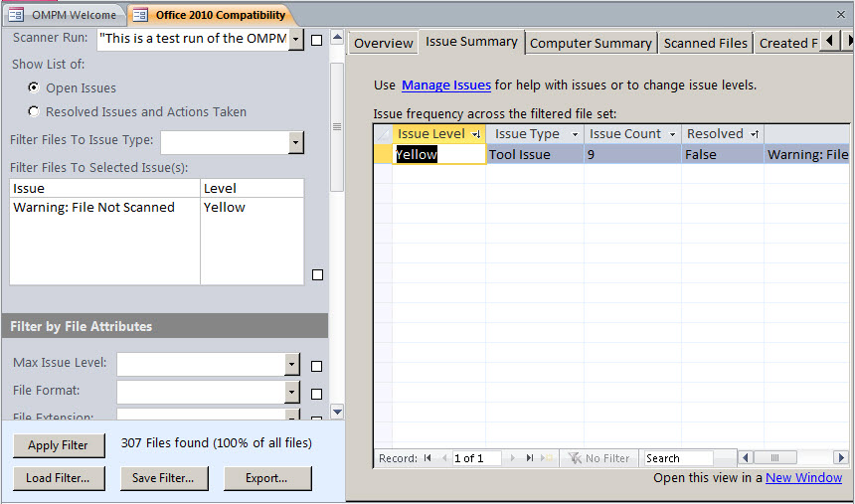Click the record number field '1 of 1'
Viewport: 855px width, 504px height.
point(476,458)
